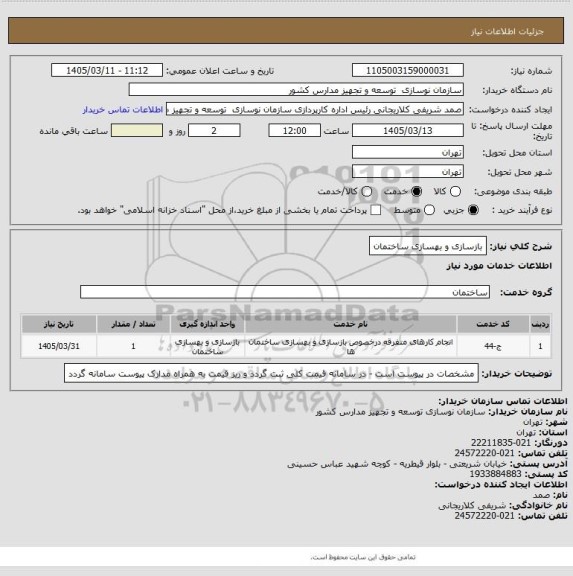The height and width of the screenshot is (576, 573).
Task: Select the خدمت radio button
Action: click(x=417, y=191)
